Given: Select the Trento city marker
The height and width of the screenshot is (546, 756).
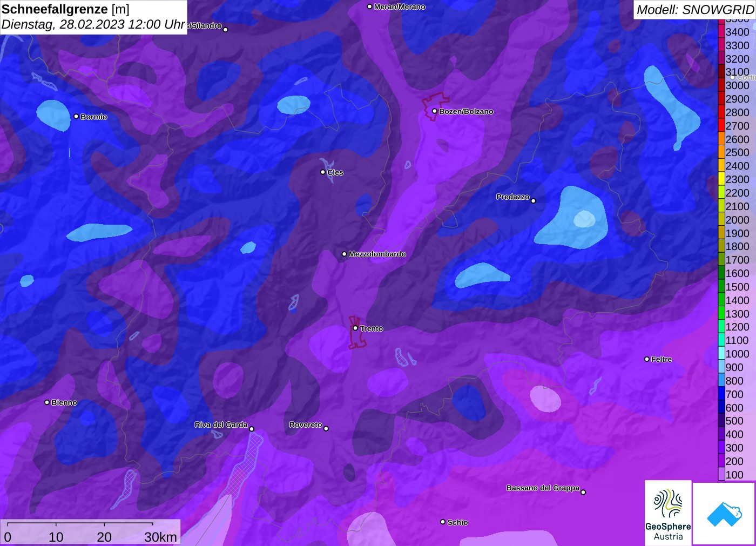Looking at the screenshot, I should 355,328.
